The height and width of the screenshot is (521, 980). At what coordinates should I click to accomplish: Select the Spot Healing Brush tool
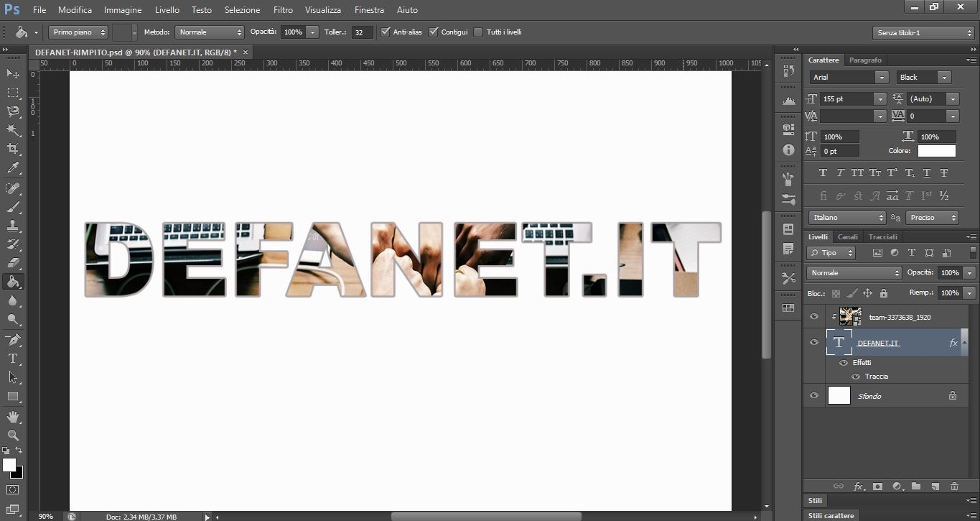click(x=13, y=188)
